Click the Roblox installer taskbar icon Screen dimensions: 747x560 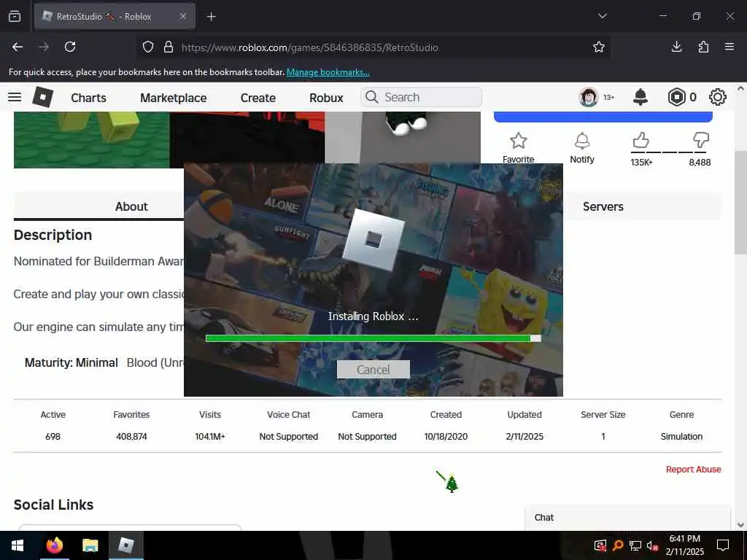(125, 545)
